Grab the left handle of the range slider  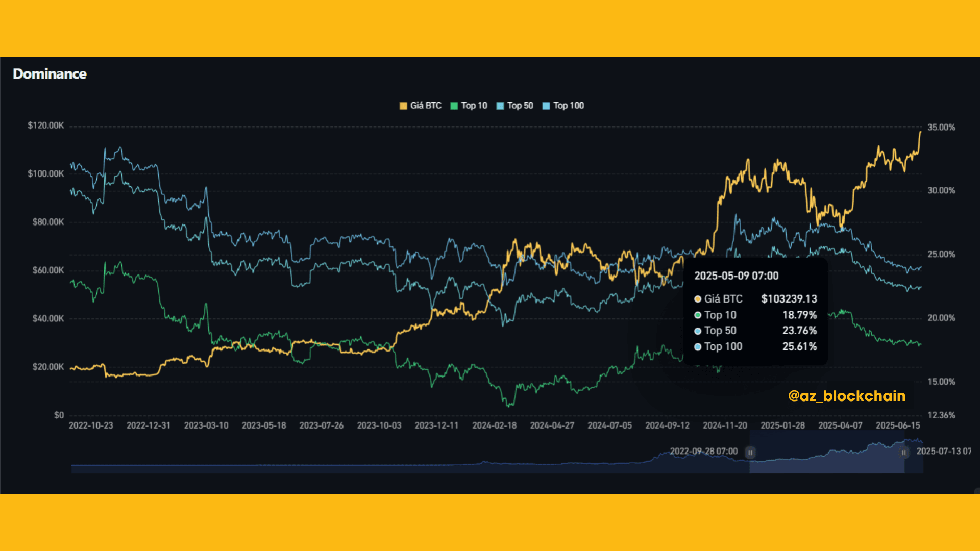pyautogui.click(x=750, y=453)
